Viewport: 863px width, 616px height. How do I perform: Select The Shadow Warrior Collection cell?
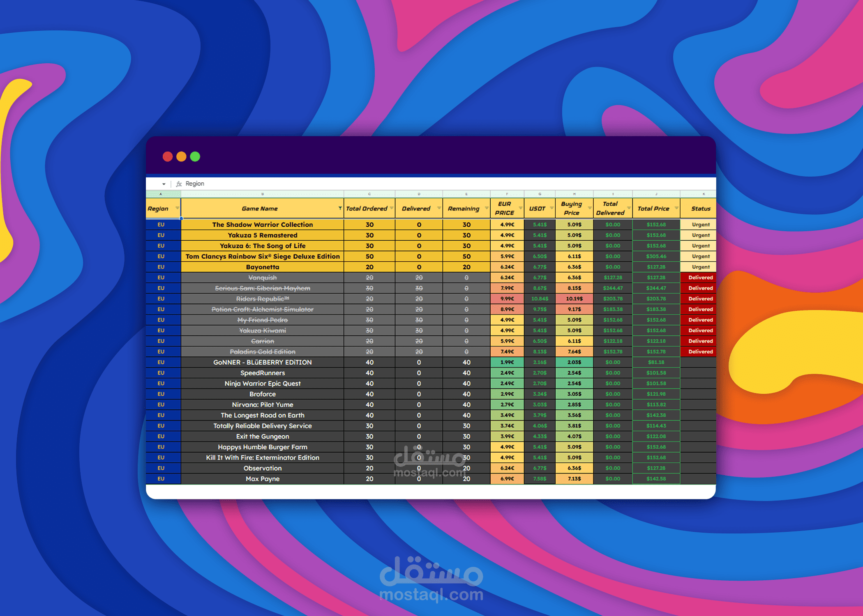point(263,225)
